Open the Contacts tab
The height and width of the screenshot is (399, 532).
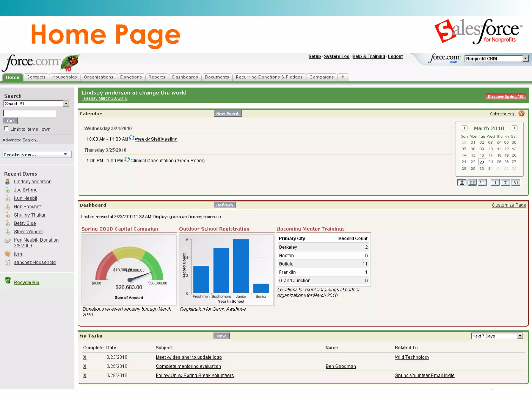click(x=36, y=77)
